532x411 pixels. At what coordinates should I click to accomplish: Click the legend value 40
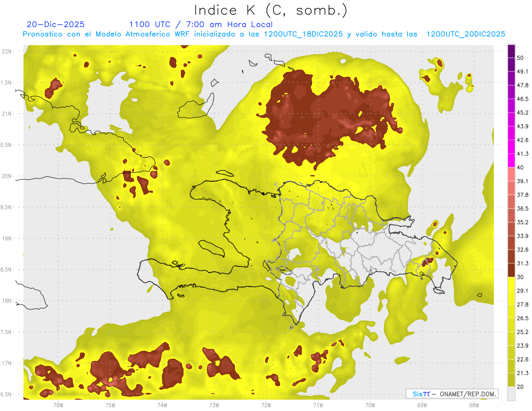(x=520, y=168)
